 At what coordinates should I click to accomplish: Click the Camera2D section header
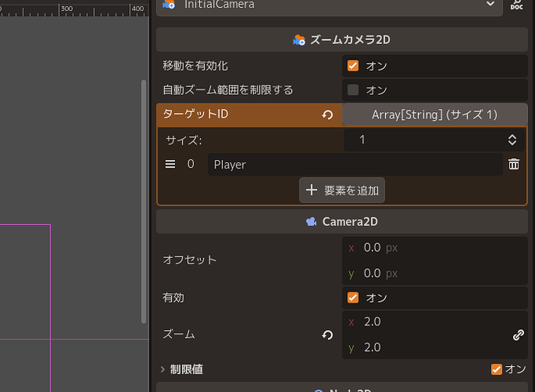[341, 222]
